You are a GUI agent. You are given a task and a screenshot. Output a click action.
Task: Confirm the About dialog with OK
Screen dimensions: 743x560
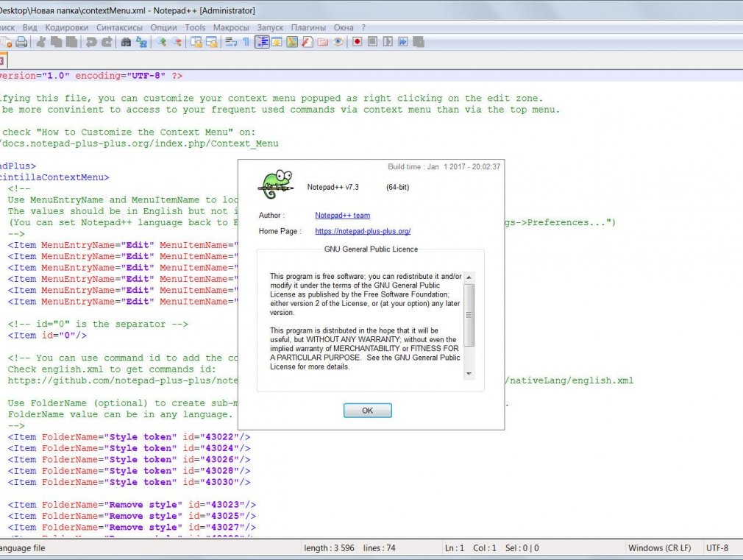(x=368, y=411)
